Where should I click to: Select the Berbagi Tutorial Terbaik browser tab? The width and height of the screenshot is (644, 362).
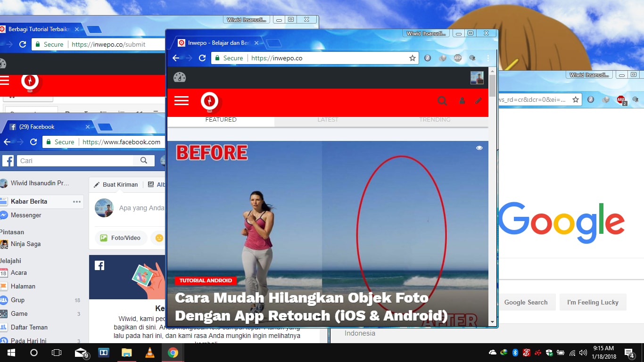pyautogui.click(x=40, y=29)
